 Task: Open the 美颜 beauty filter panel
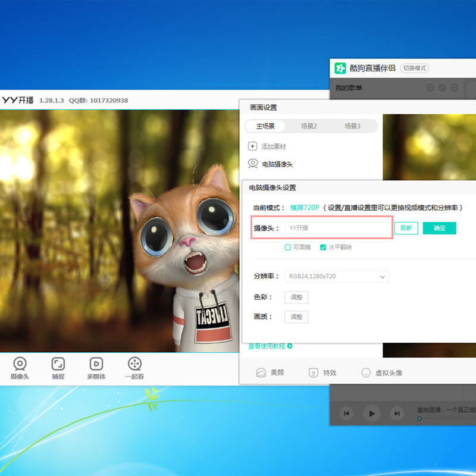270,372
